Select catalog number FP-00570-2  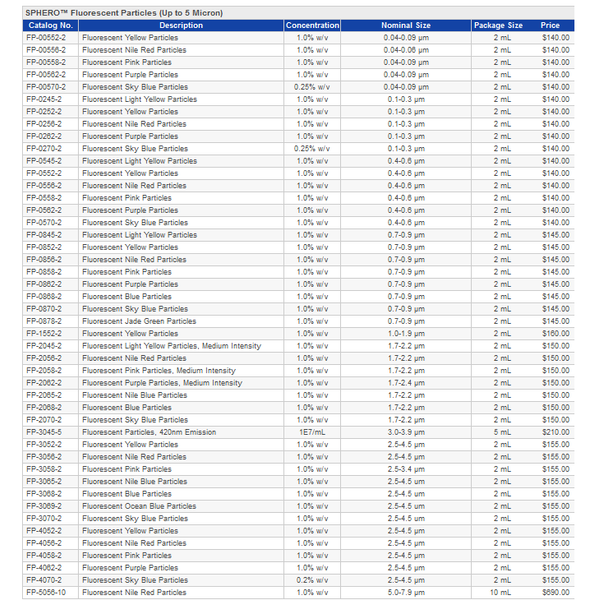46,87
